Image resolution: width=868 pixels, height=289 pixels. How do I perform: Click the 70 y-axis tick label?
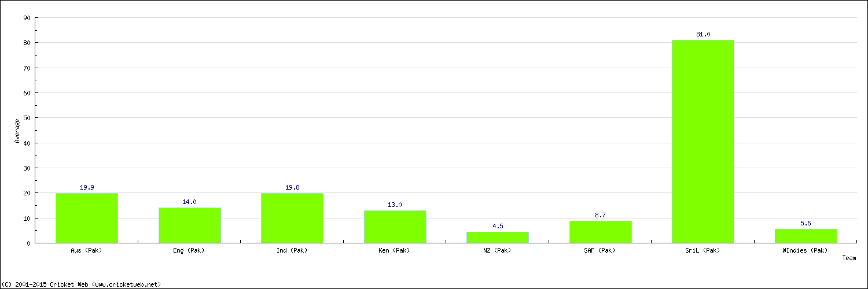[27, 68]
